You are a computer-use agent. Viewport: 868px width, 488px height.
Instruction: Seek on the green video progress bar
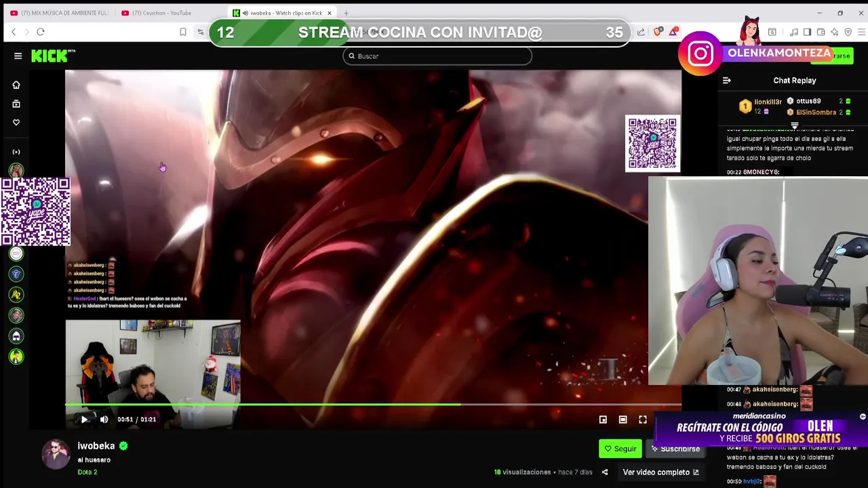click(373, 405)
